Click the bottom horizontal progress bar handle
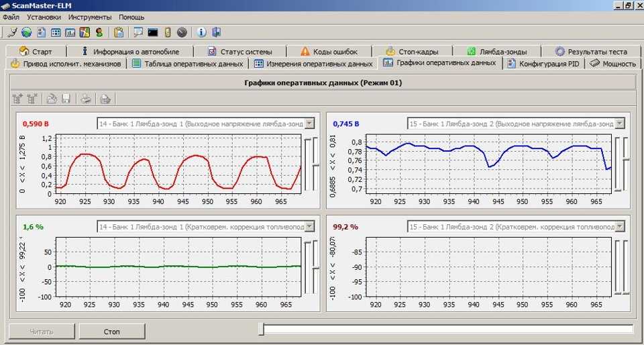The height and width of the screenshot is (345, 644). click(261, 329)
